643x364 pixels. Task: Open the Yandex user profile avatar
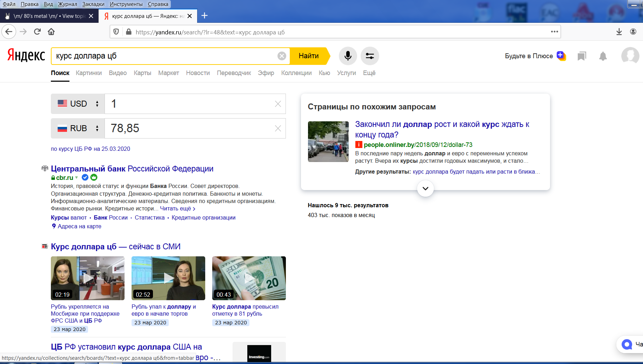[630, 56]
